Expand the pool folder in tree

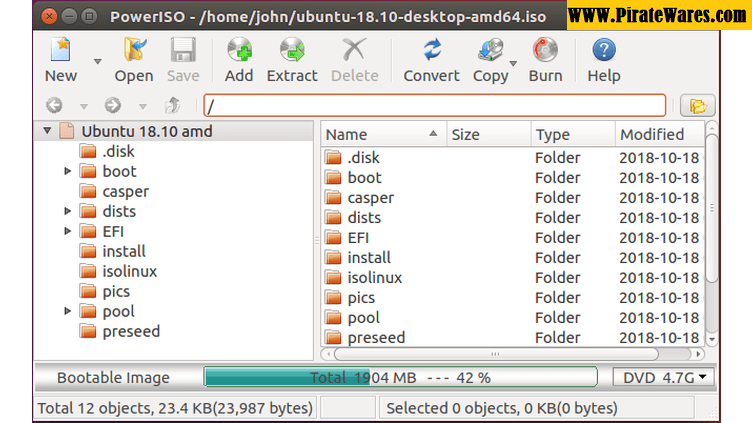(68, 311)
